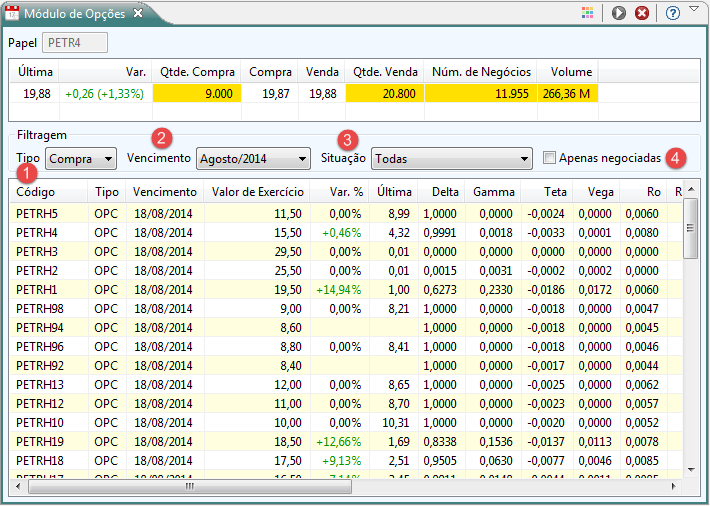The height and width of the screenshot is (506, 710).
Task: Select the PETRH94 option row
Action: 346,328
